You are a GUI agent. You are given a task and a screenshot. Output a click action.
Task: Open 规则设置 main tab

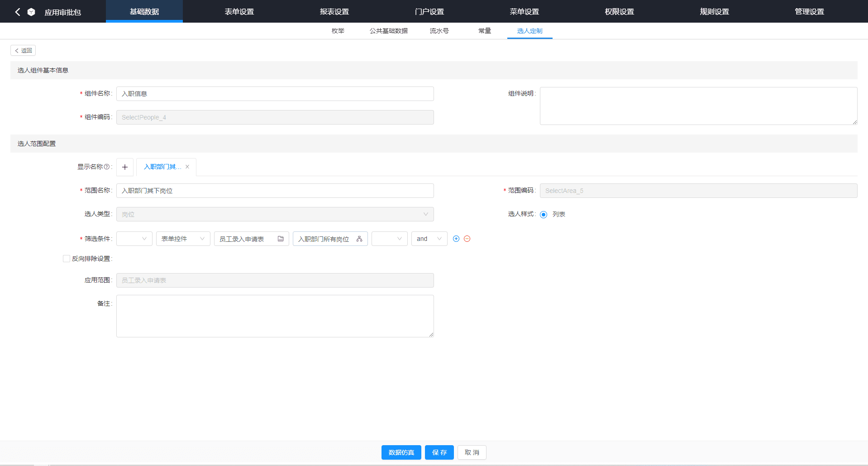click(x=715, y=11)
